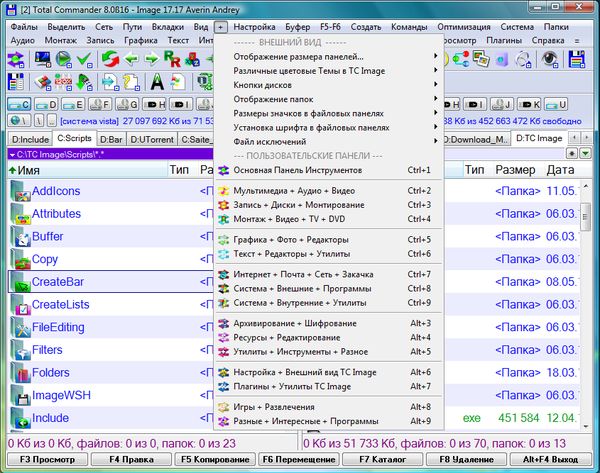
Task: Switch to the 'D:Download_M..' tab
Action: point(477,139)
